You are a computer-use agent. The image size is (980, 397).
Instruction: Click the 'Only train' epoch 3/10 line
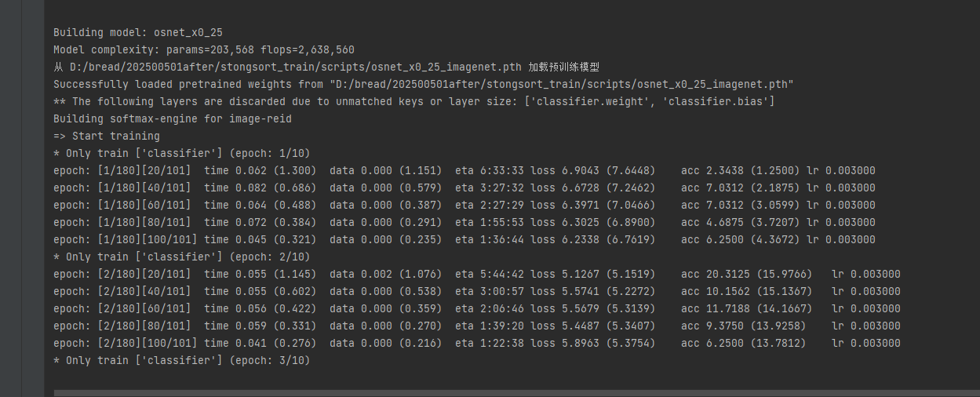pos(181,361)
